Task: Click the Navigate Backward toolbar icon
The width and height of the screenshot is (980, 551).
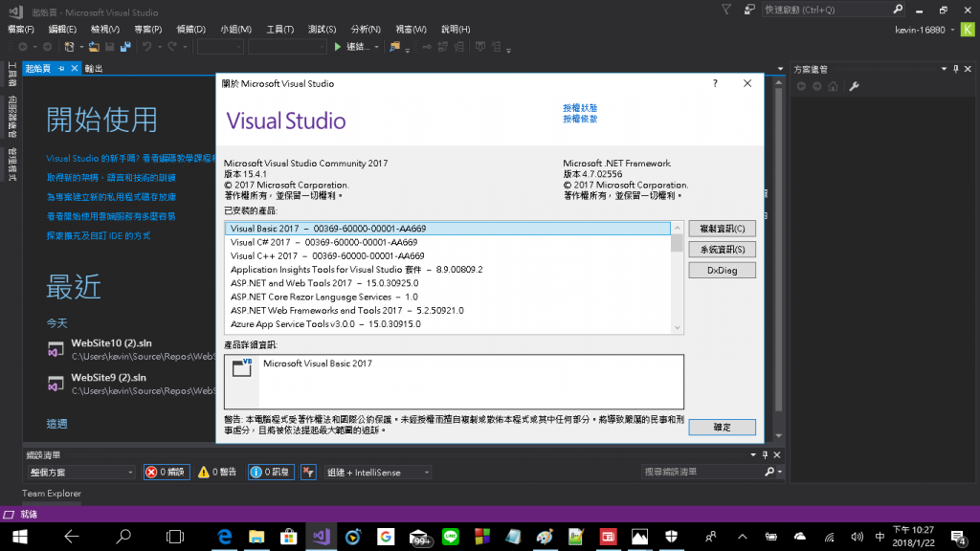Action: pos(23,47)
